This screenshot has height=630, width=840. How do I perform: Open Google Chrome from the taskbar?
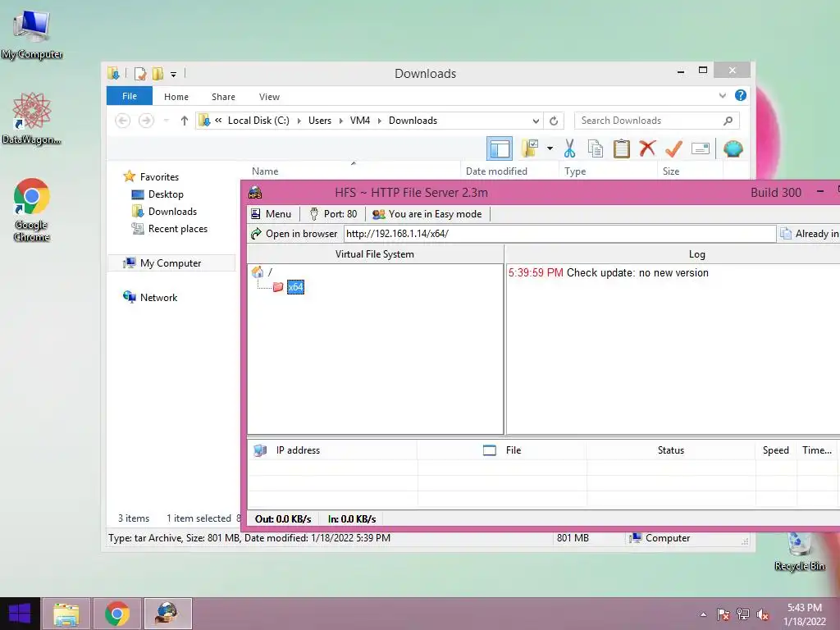[x=117, y=614]
